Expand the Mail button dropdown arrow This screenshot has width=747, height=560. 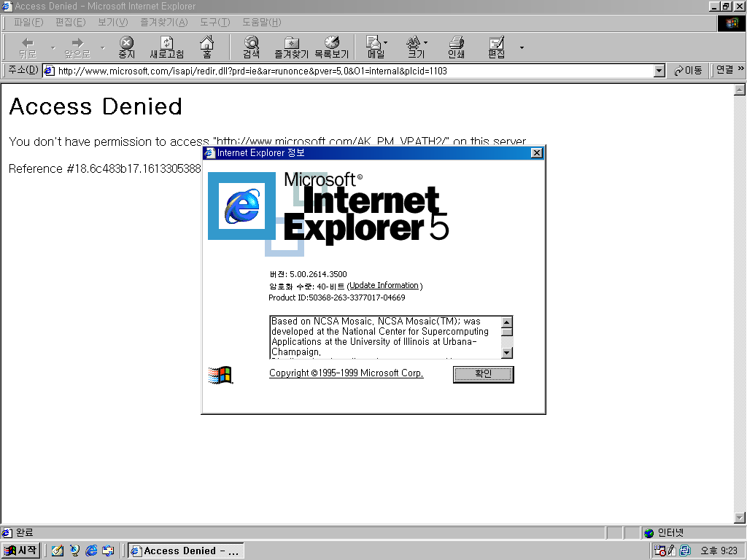(x=385, y=42)
